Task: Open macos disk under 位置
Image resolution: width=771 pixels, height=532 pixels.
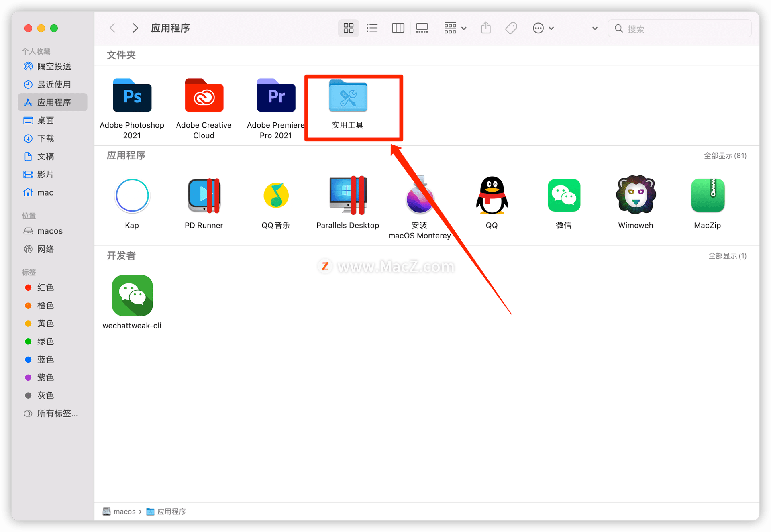Action: 53,231
